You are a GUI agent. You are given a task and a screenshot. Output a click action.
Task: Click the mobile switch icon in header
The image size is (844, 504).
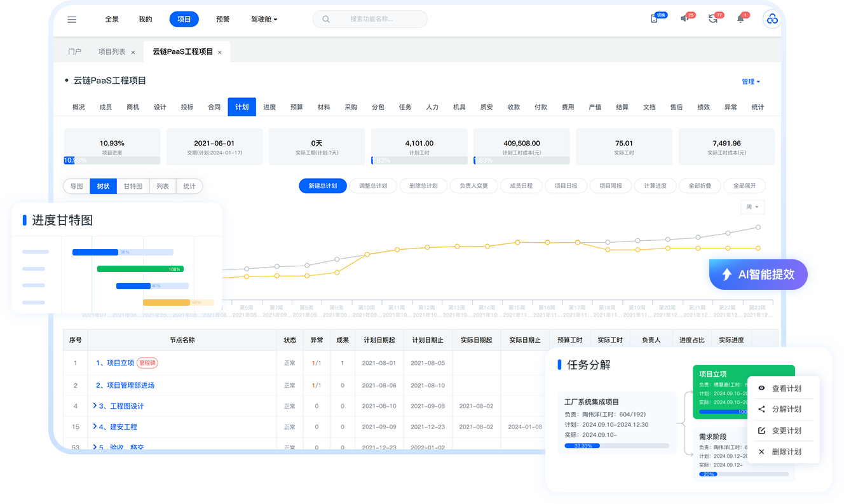click(654, 19)
